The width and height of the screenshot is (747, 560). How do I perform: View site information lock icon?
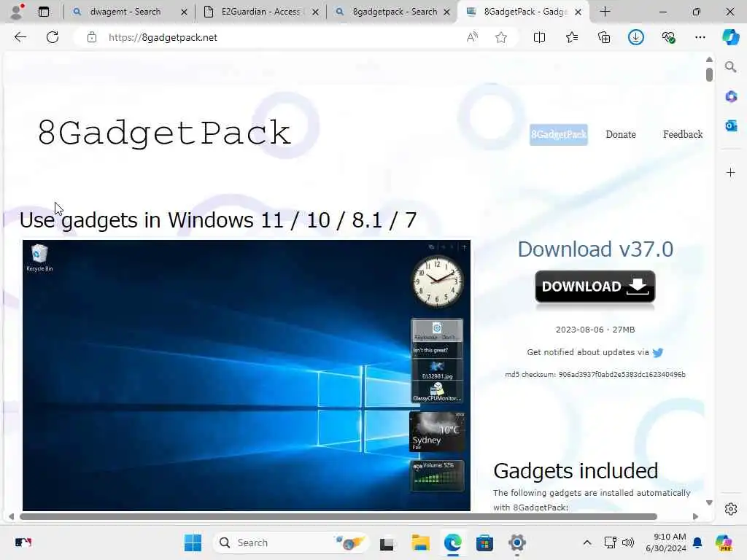click(x=92, y=37)
